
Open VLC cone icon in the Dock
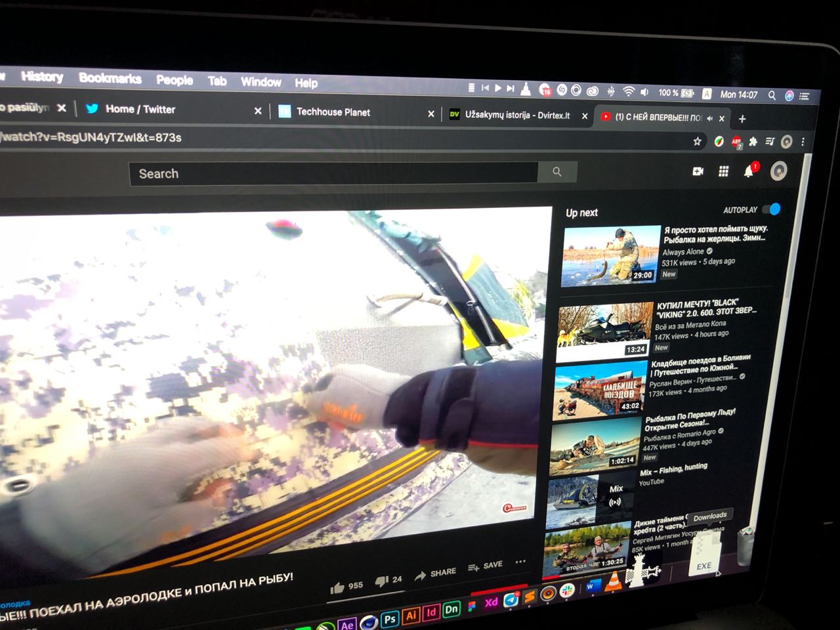pyautogui.click(x=612, y=581)
